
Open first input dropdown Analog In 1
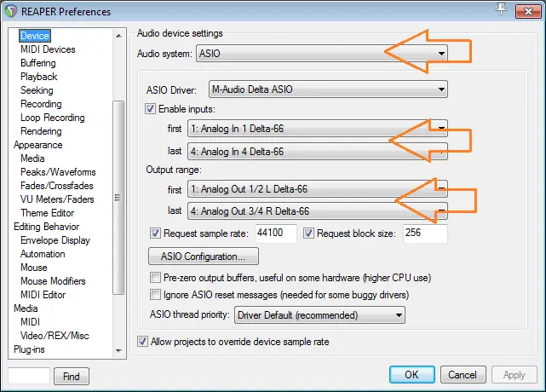click(318, 129)
